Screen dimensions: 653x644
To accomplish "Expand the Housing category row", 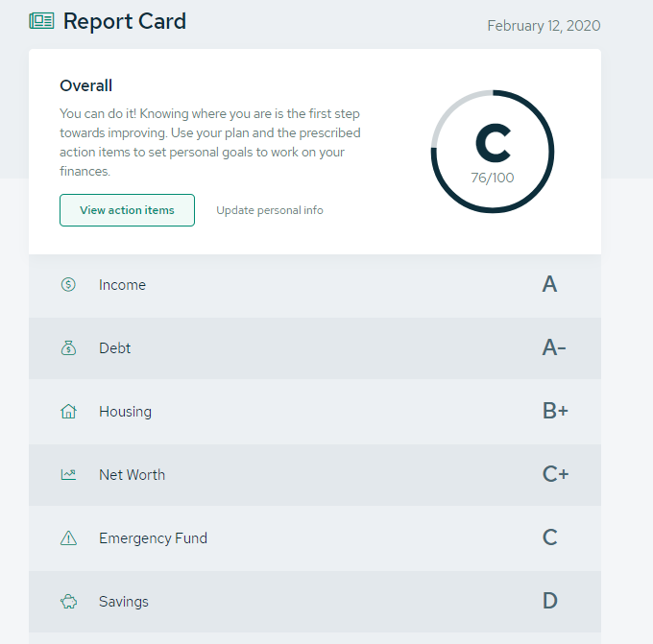I will [315, 412].
